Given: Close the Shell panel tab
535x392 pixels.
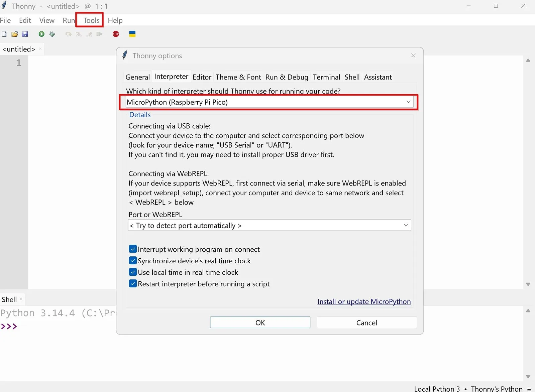Looking at the screenshot, I should pos(21,299).
